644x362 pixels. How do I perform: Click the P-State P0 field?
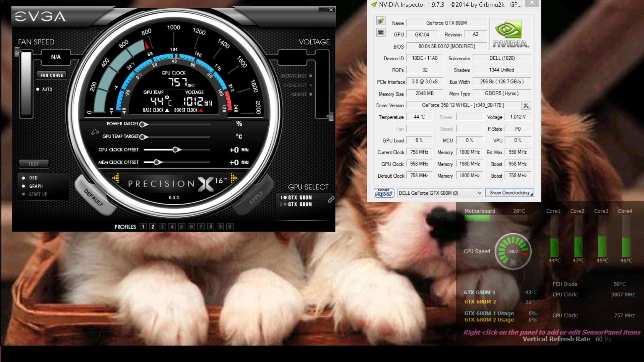pos(518,129)
